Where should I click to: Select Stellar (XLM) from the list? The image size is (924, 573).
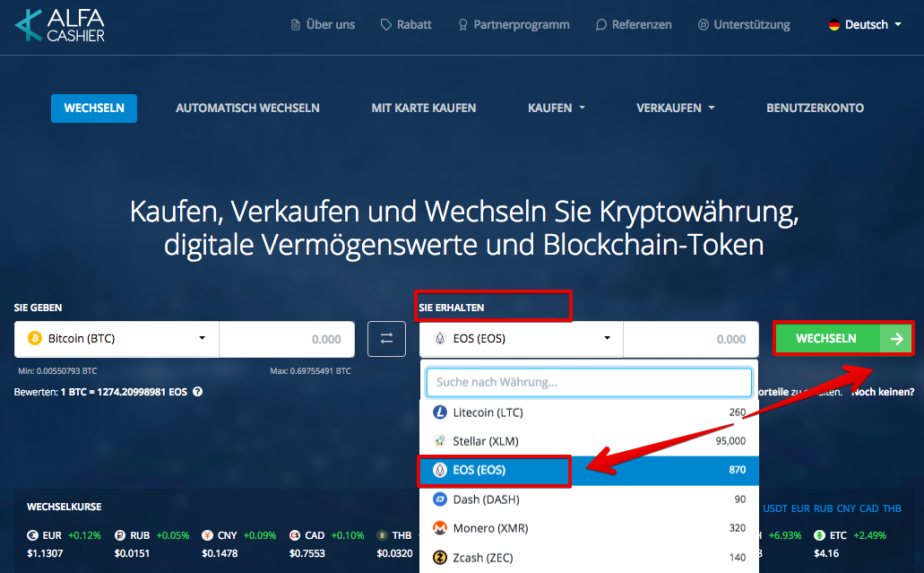(x=590, y=441)
